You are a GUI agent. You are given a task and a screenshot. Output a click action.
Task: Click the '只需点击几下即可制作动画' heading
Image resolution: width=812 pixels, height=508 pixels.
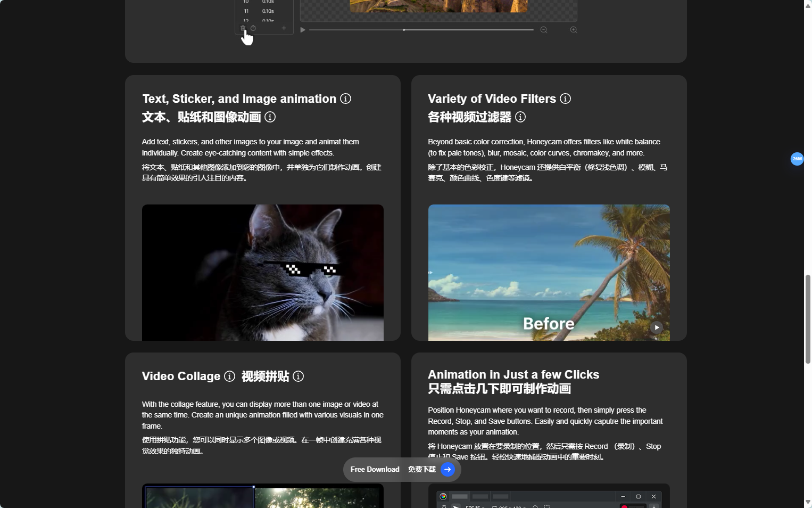[x=500, y=389]
